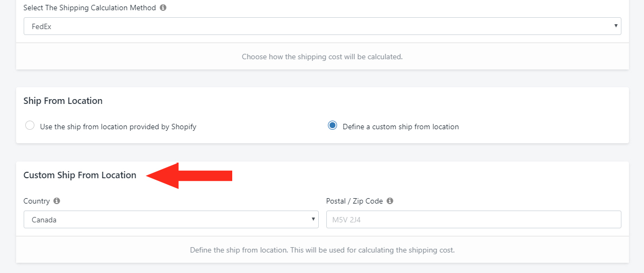Click info icon beside Postal / Zip Code
The image size is (644, 273).
(390, 201)
